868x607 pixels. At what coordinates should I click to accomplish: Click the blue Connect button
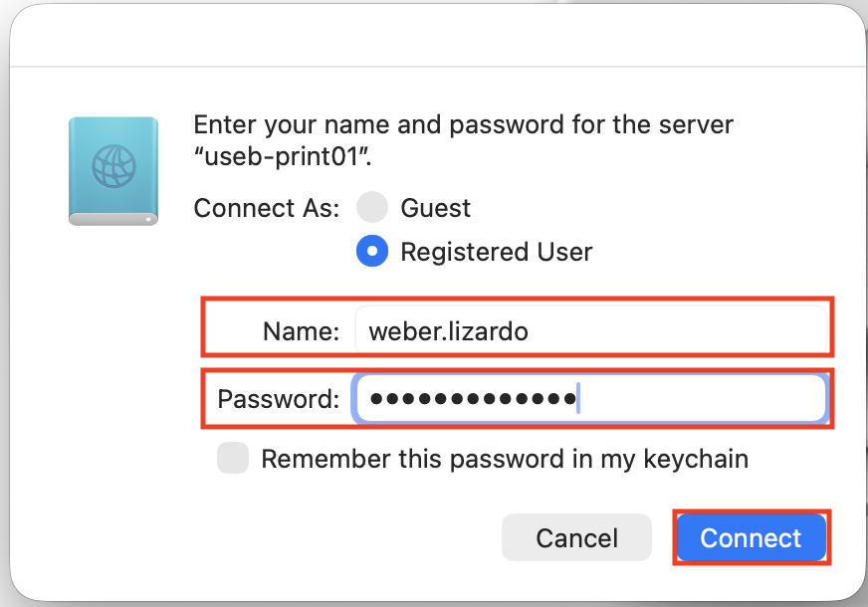coord(751,538)
